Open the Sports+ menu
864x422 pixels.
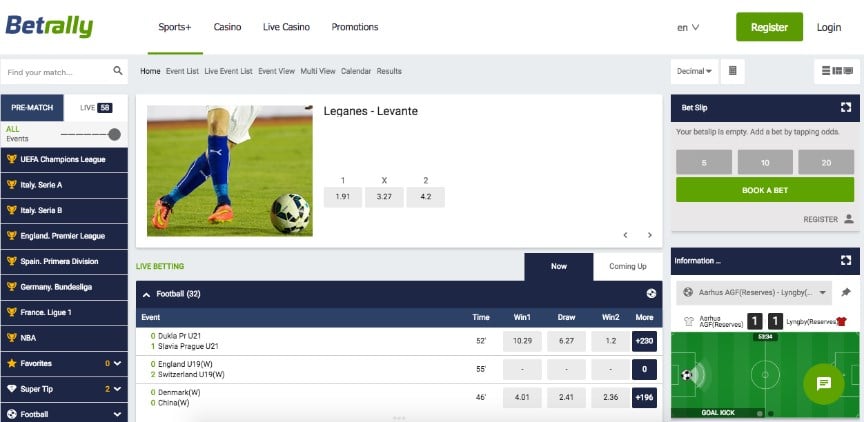(x=175, y=27)
